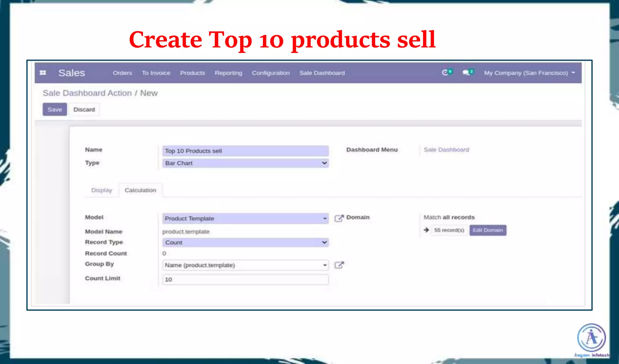This screenshot has height=364, width=619.
Task: Open the Sale Dashboard menu item
Action: [322, 73]
